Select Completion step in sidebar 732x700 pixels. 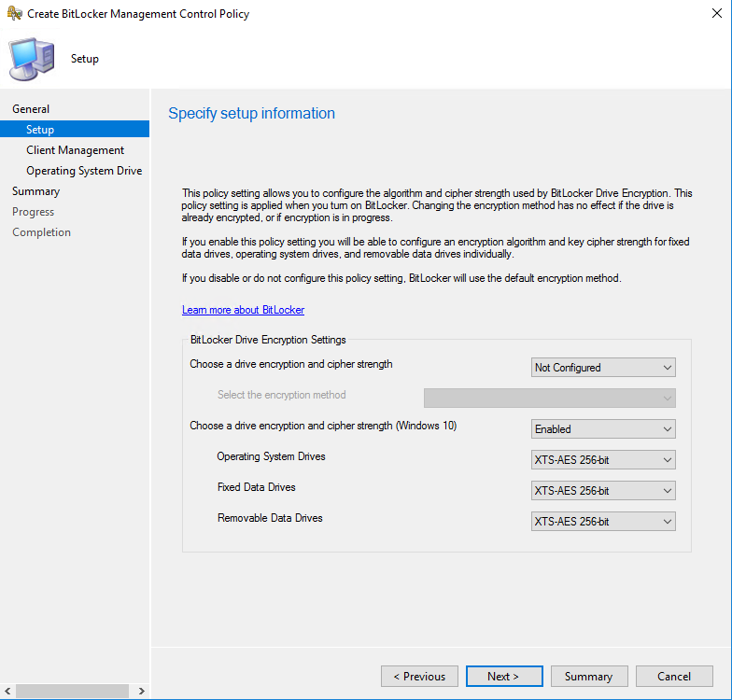tap(41, 231)
